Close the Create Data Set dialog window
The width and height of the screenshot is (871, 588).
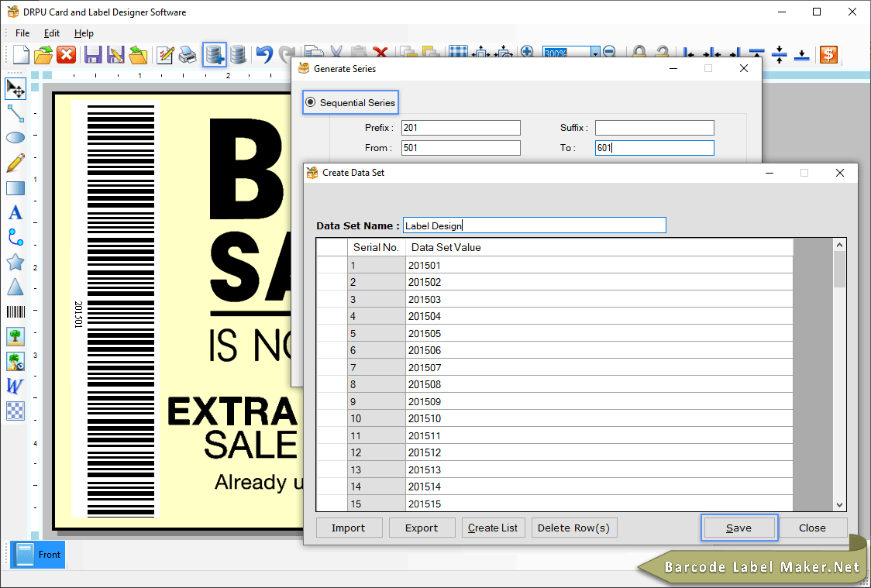[840, 173]
